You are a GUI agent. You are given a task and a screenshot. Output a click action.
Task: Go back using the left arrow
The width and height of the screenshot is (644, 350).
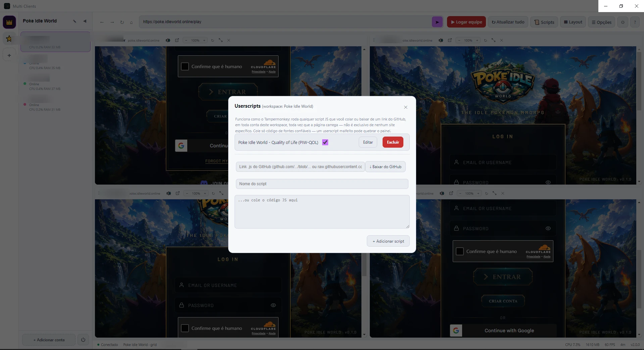(x=102, y=22)
